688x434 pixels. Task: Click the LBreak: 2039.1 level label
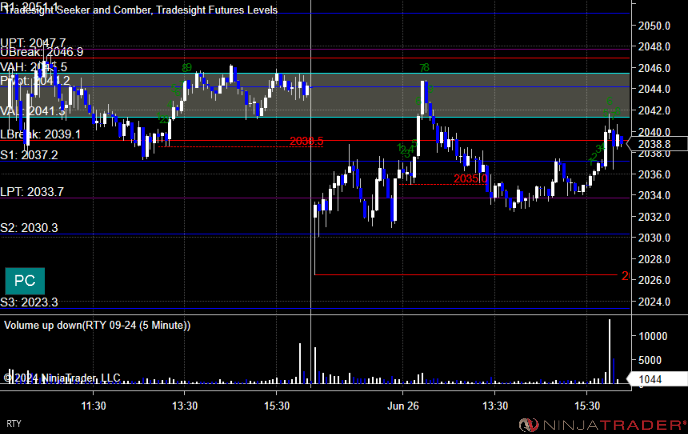40,134
